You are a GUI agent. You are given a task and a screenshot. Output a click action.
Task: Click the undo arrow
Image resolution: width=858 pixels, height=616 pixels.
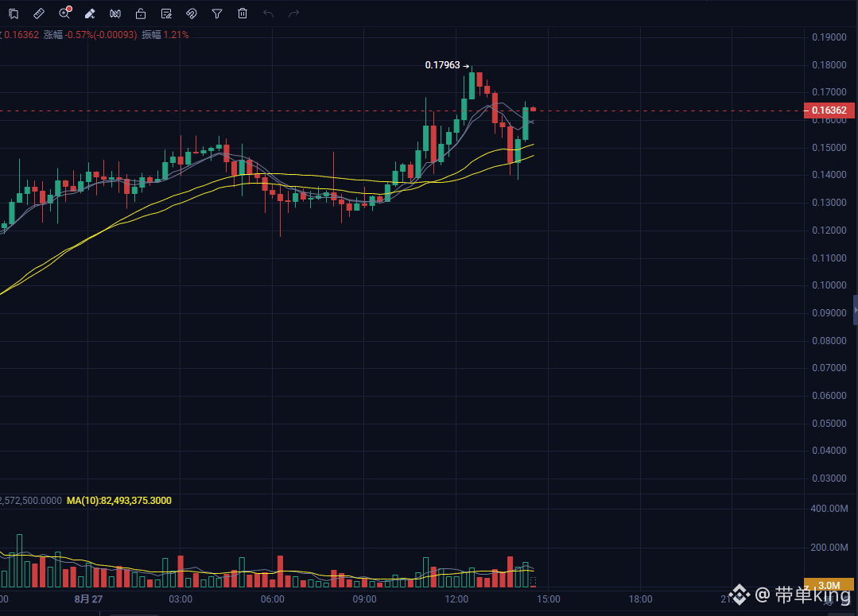268,14
